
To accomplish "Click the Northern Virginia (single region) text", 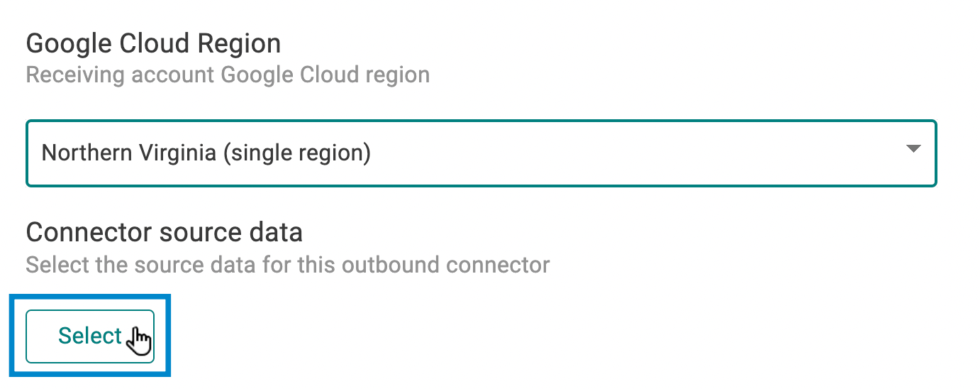I will 206,153.
